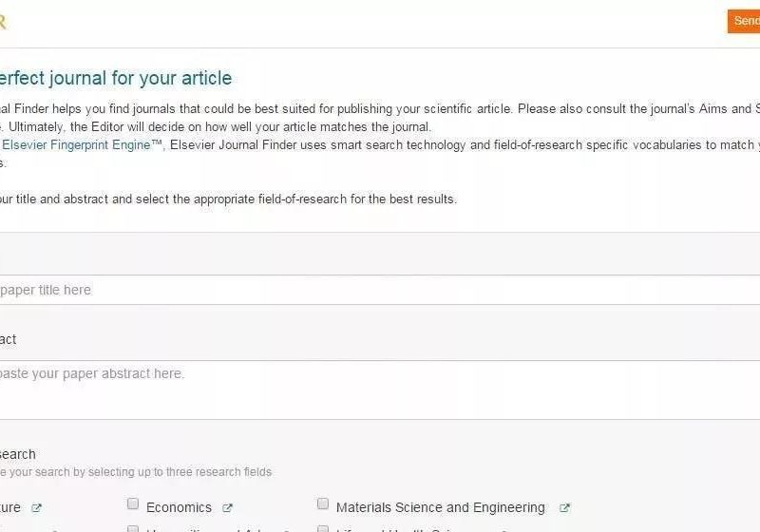Screen dimensions: 760x532
Task: Check the Humanities and Arts checkbox
Action: click(x=134, y=528)
